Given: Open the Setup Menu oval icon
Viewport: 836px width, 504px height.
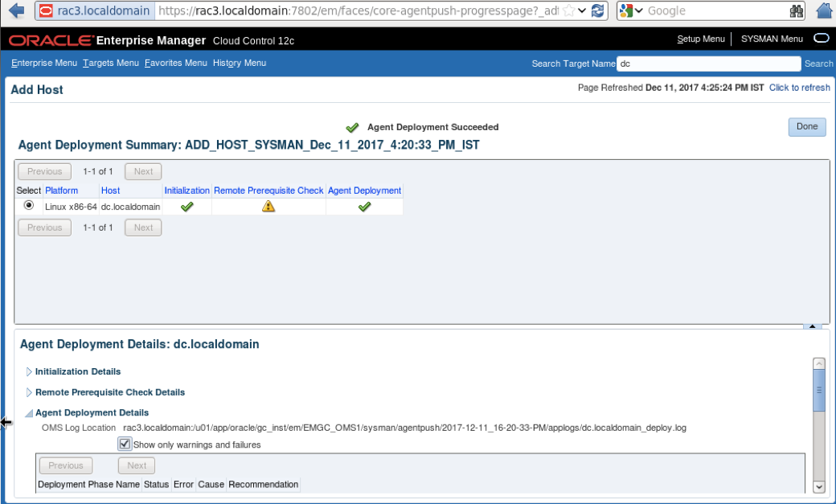Looking at the screenshot, I should click(x=821, y=39).
